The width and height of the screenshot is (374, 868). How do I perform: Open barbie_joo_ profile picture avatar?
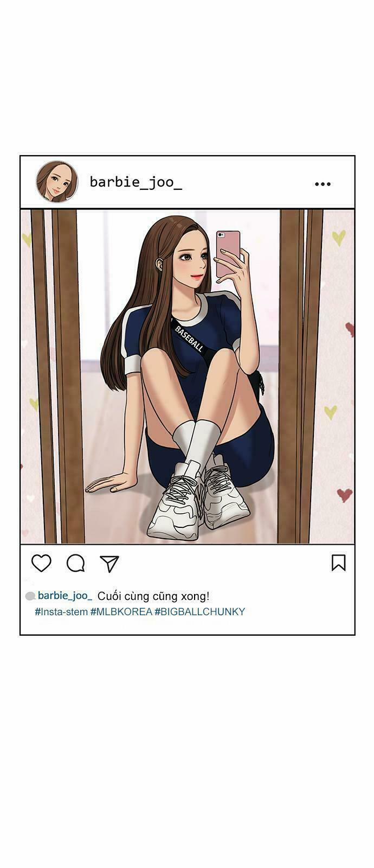pyautogui.click(x=56, y=181)
